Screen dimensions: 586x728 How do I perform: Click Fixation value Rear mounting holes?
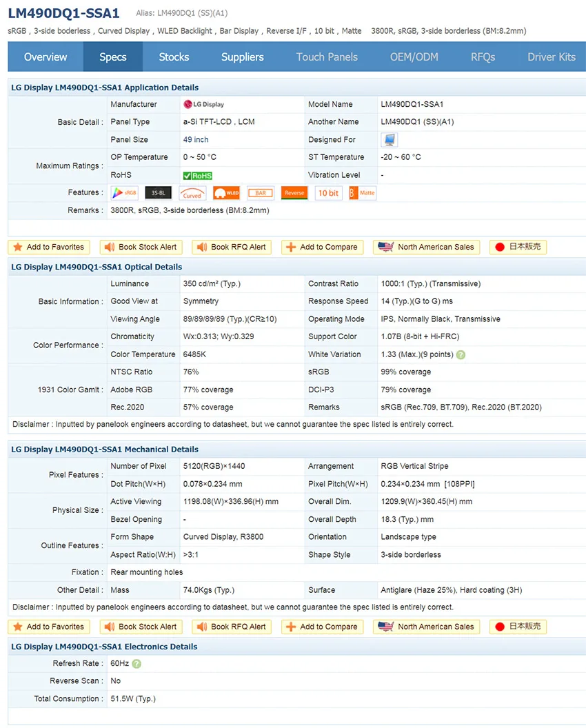coord(147,572)
